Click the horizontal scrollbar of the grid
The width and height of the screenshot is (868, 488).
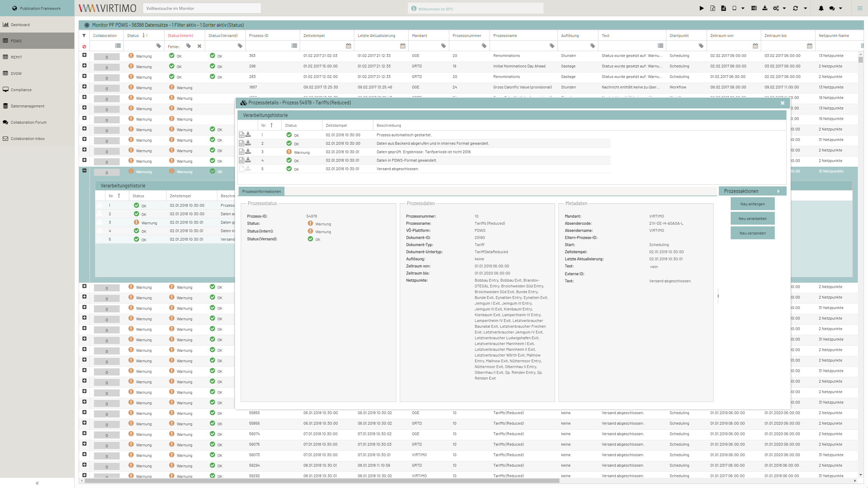pyautogui.click(x=322, y=481)
